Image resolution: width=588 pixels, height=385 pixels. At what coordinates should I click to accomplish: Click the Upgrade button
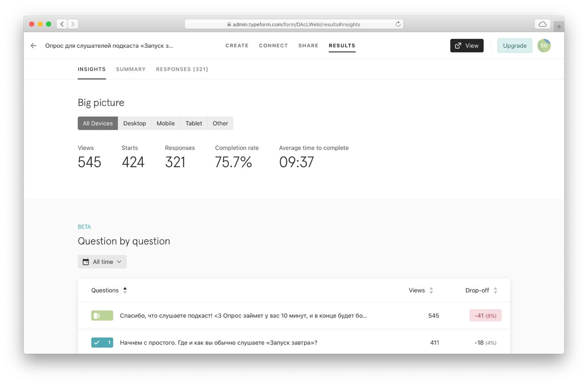[x=515, y=45]
